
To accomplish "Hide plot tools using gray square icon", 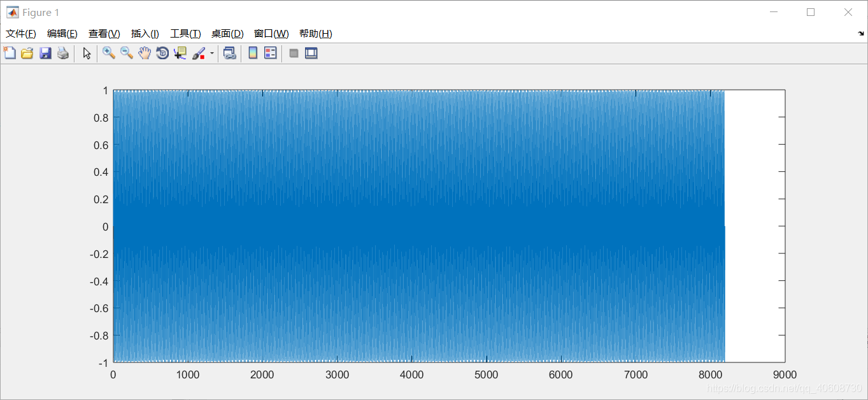I will point(294,54).
